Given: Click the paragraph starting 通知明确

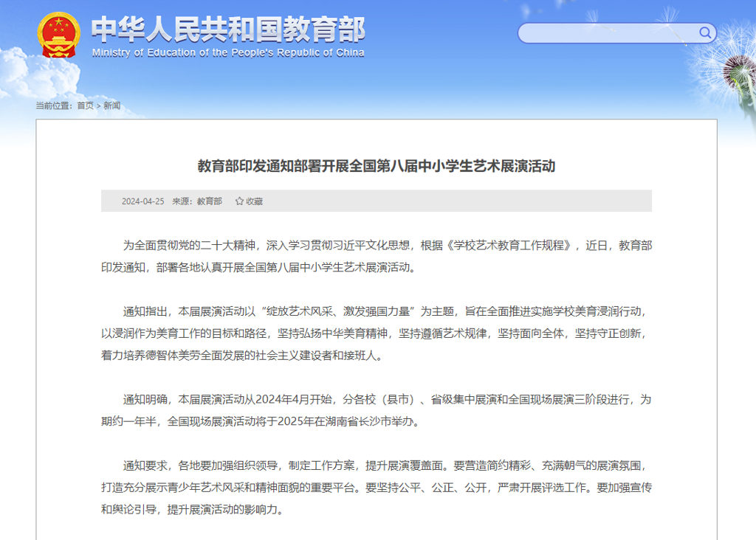Looking at the screenshot, I should (x=376, y=410).
